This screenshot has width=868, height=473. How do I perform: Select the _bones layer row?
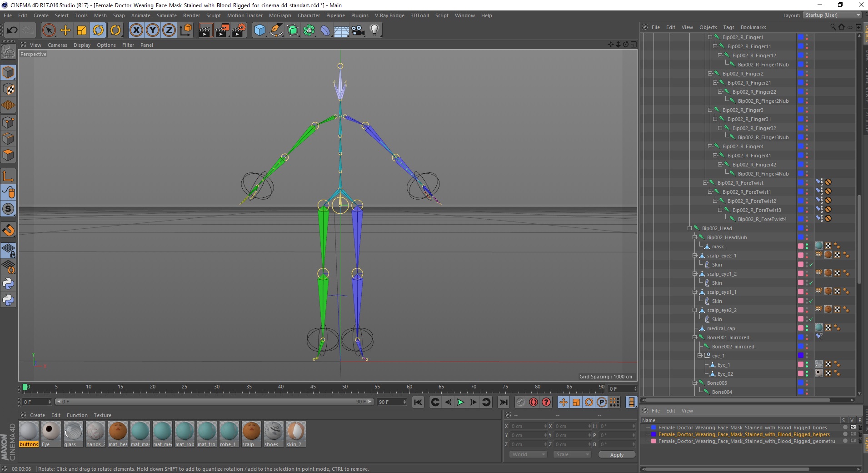pyautogui.click(x=742, y=428)
